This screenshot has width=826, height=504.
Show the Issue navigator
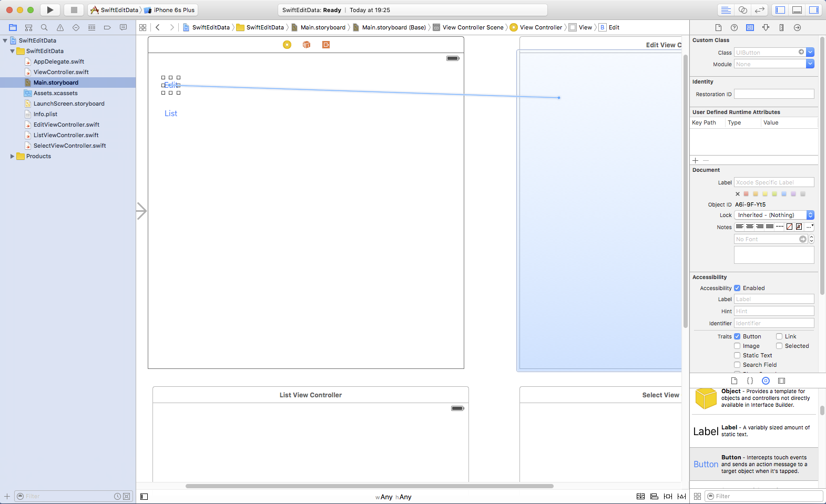click(60, 27)
